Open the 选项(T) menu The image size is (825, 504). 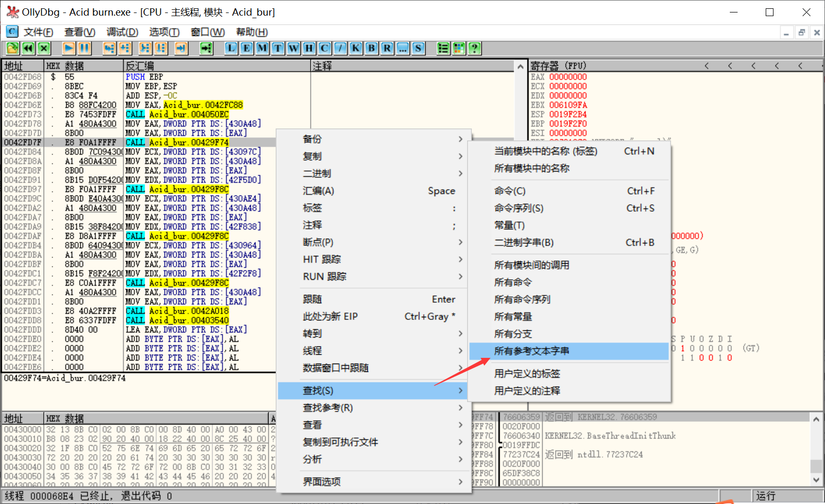pyautogui.click(x=164, y=32)
